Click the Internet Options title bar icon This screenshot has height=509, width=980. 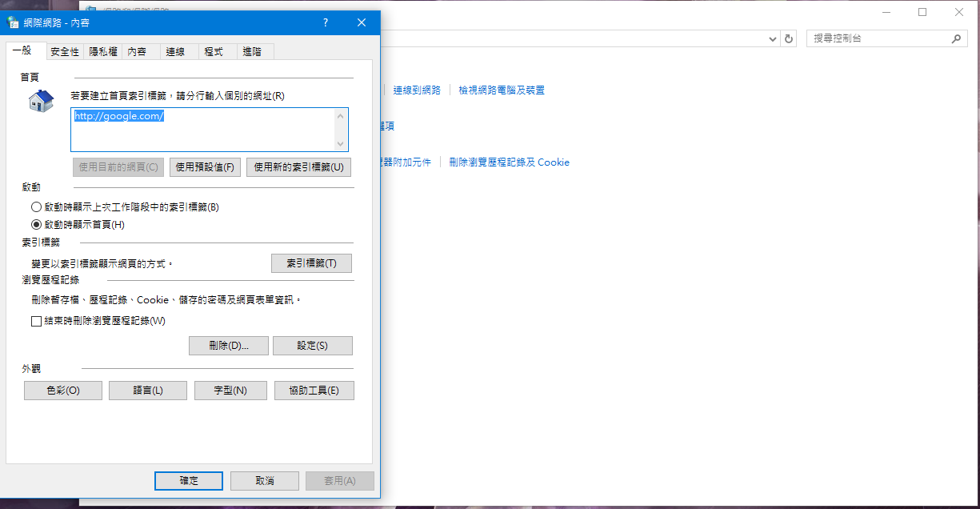(x=14, y=23)
